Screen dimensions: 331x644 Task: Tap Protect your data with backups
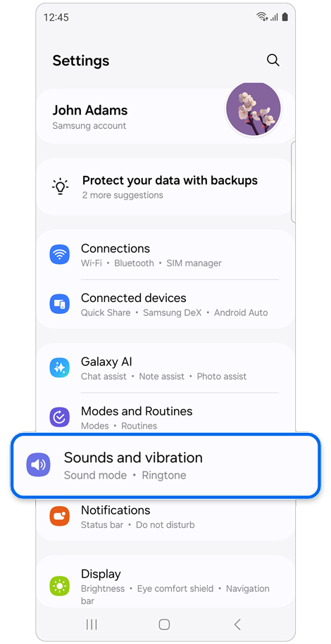[x=165, y=187]
